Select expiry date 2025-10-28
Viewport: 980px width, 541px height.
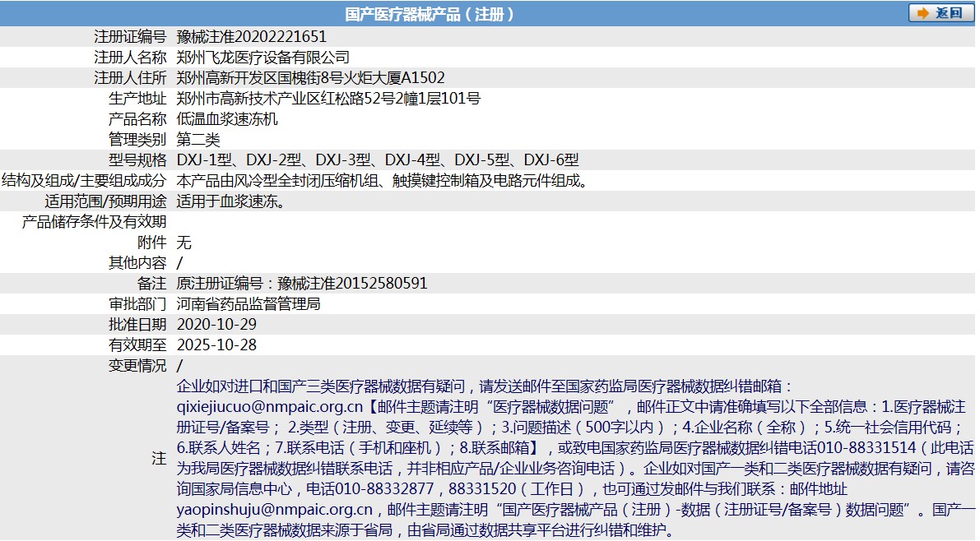217,345
